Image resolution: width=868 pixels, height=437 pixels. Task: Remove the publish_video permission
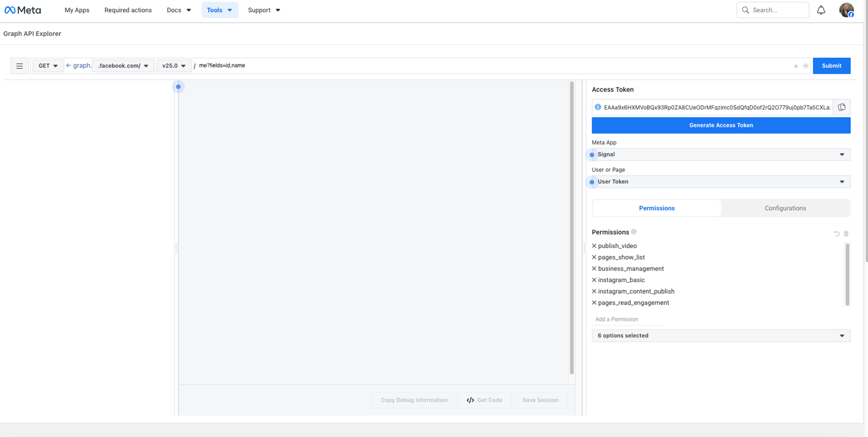point(594,246)
